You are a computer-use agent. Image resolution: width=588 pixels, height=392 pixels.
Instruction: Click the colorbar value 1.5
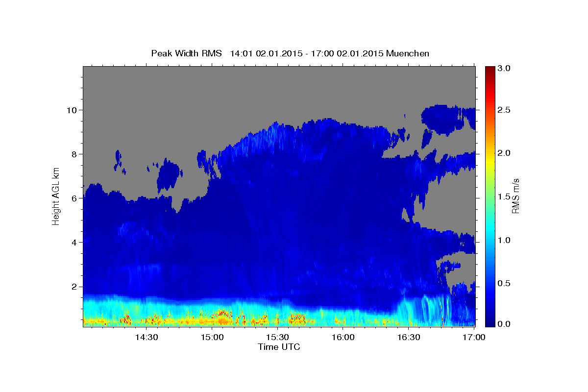[504, 196]
